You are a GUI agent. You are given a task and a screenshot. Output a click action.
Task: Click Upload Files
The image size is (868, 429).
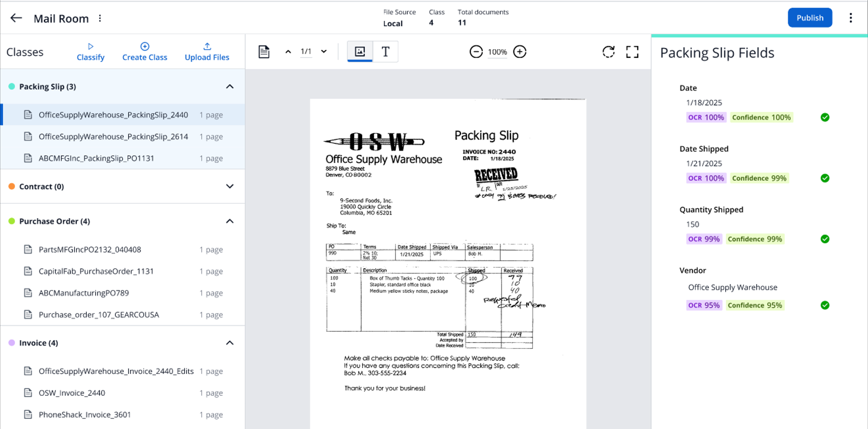[x=207, y=52]
